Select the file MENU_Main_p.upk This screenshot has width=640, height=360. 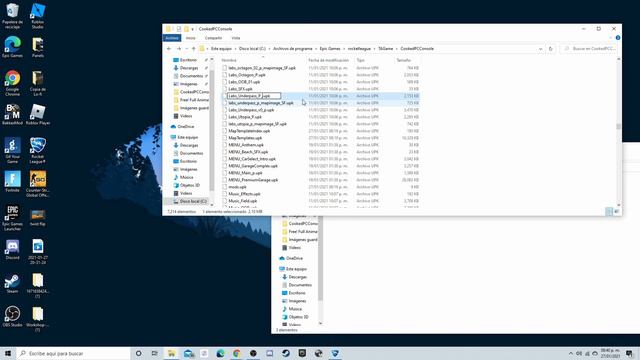[245, 173]
